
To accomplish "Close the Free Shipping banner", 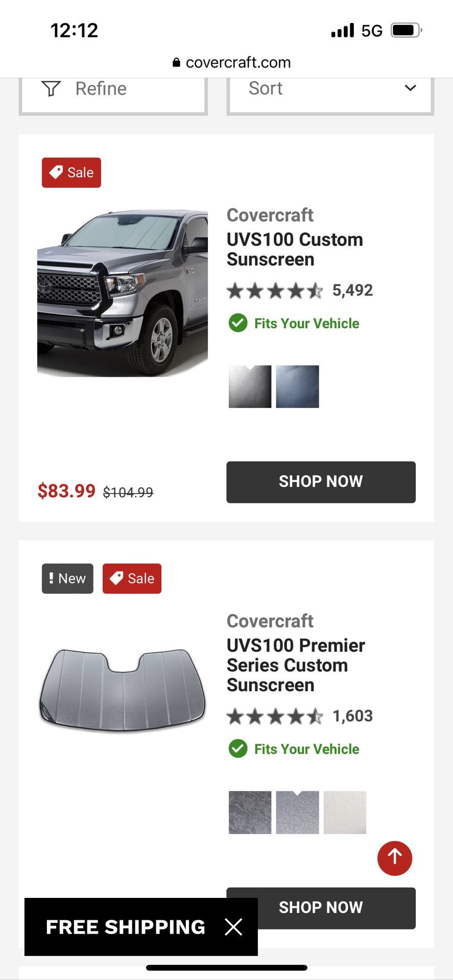I will 233,926.
